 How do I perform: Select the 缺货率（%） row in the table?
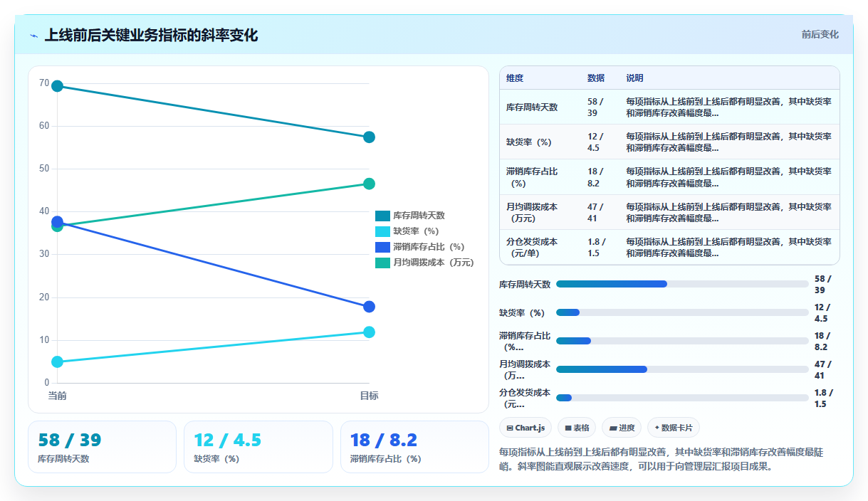[669, 142]
